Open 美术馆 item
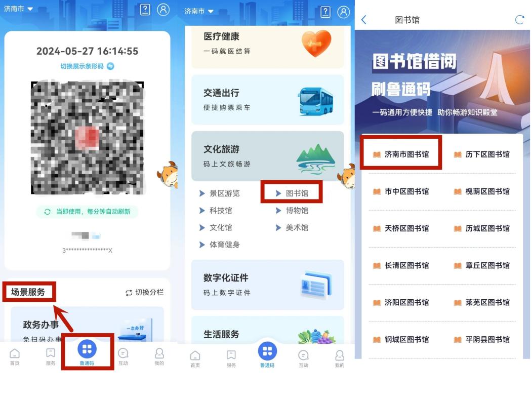532x399 pixels. [x=292, y=228]
